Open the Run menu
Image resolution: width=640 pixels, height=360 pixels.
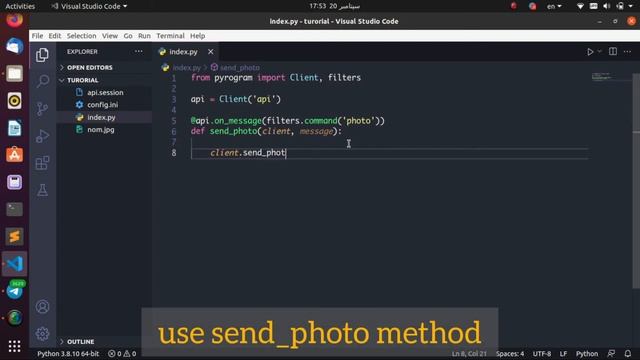[144, 36]
